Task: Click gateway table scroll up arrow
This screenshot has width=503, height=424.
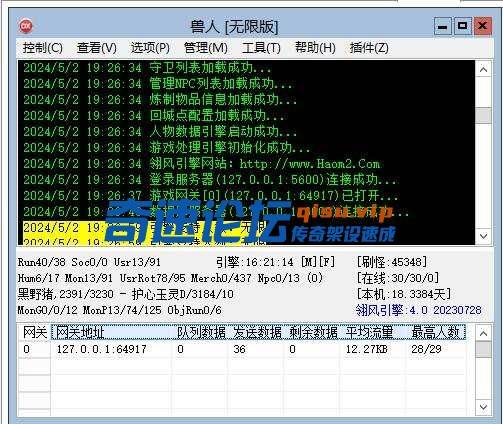Action: [x=483, y=333]
